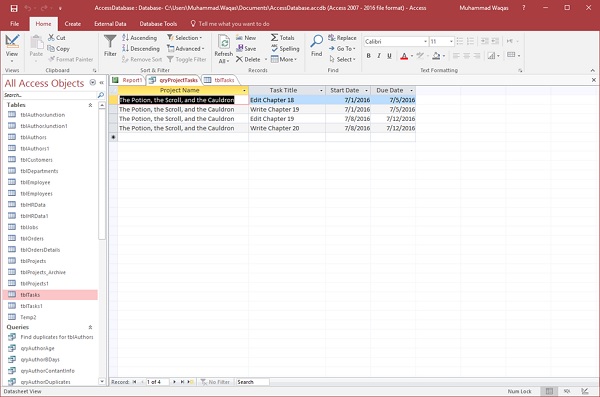Image resolution: width=600 pixels, height=397 pixels.
Task: Collapse the Tables group in navigation pane
Action: tap(90, 105)
